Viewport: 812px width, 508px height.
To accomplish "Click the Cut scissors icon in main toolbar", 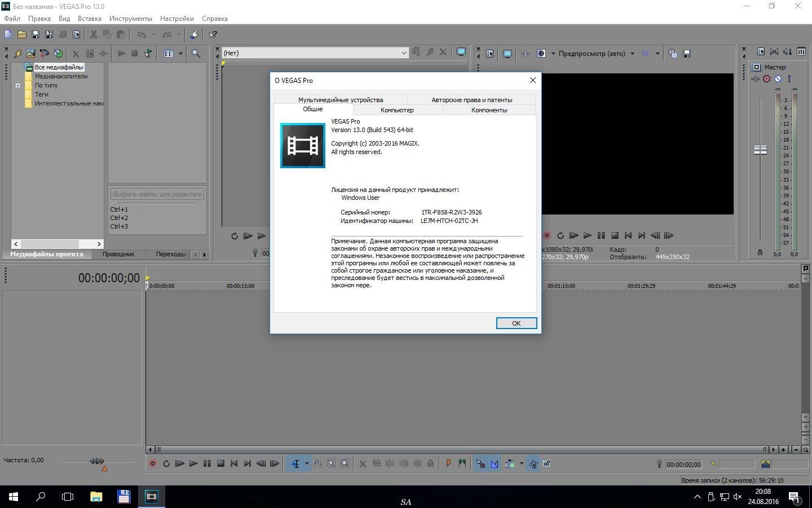I will (x=94, y=34).
